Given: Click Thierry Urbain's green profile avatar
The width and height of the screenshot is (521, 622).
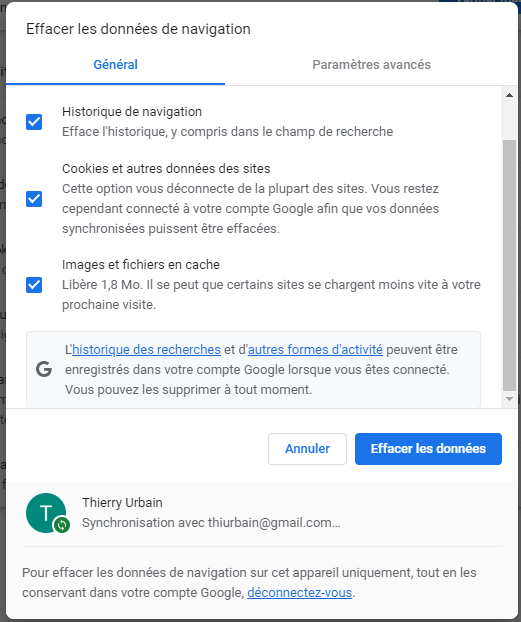Looking at the screenshot, I should (46, 513).
